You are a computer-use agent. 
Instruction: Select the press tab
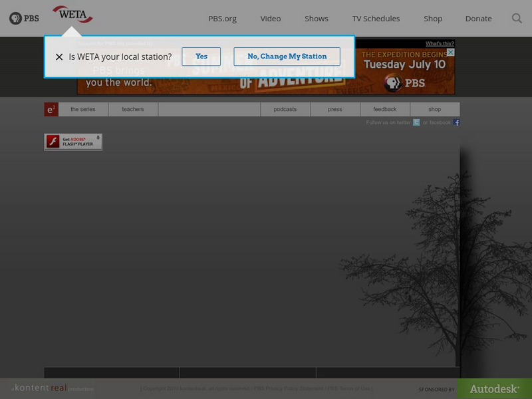335,109
